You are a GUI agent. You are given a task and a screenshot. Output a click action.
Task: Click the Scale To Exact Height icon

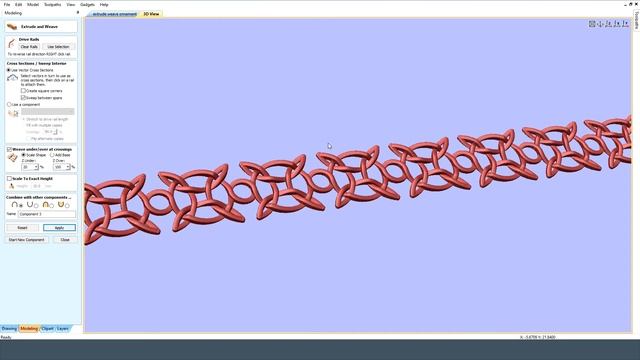11,186
